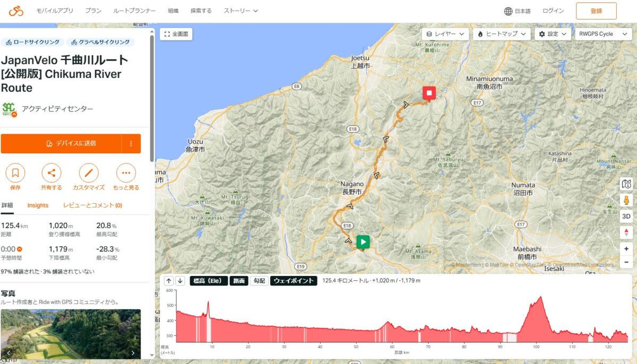The width and height of the screenshot is (637, 364).
Task: Expand the ヒートマップ heatmap dropdown
Action: click(502, 34)
